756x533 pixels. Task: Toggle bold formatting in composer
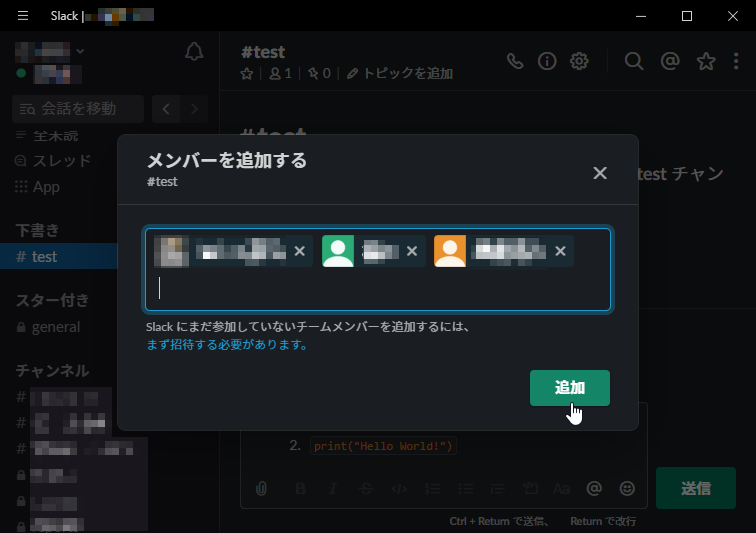click(300, 489)
